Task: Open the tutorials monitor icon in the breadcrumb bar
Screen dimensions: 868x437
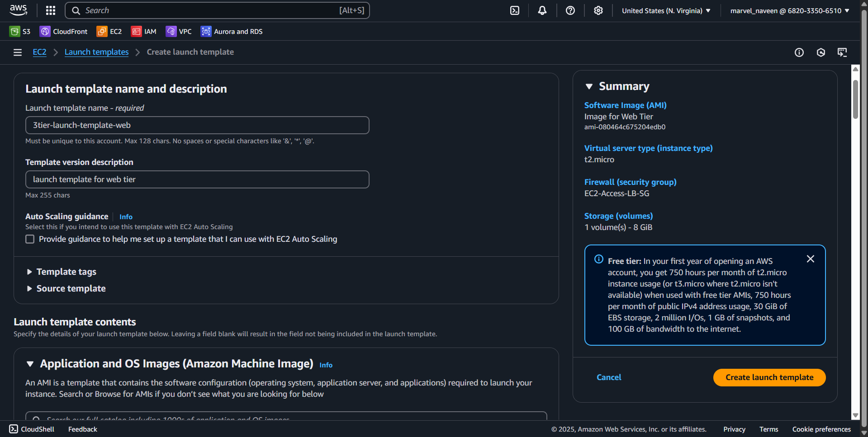Action: (842, 52)
